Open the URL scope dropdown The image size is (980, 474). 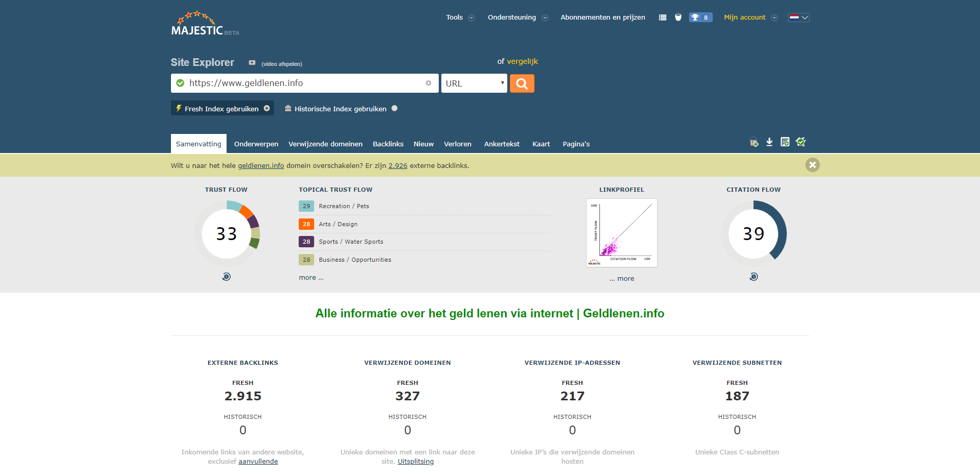(474, 83)
